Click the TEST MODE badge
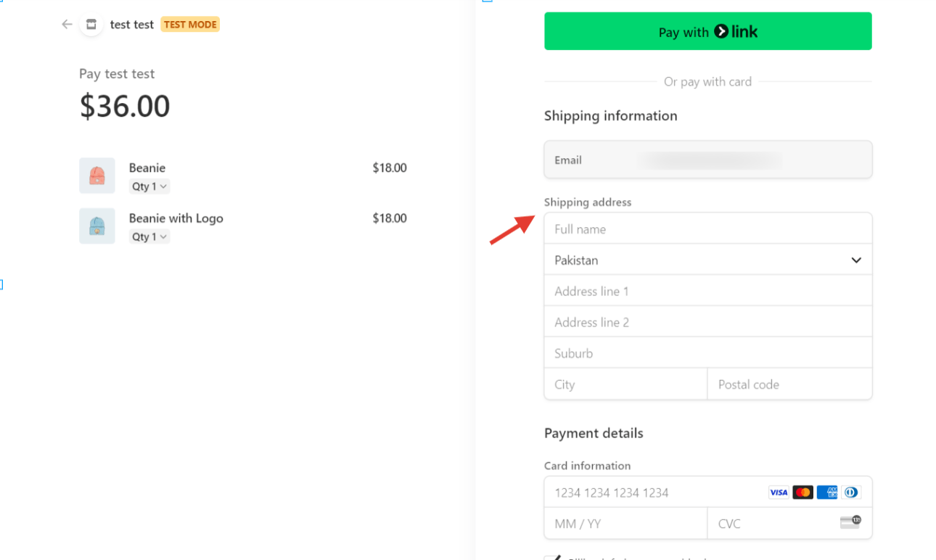936x560 pixels. tap(190, 25)
